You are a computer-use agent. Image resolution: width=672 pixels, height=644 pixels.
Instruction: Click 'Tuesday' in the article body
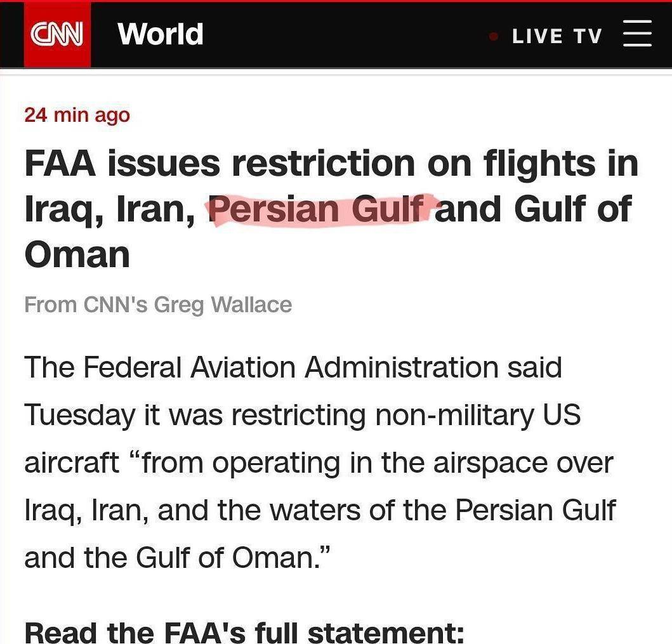[80, 416]
